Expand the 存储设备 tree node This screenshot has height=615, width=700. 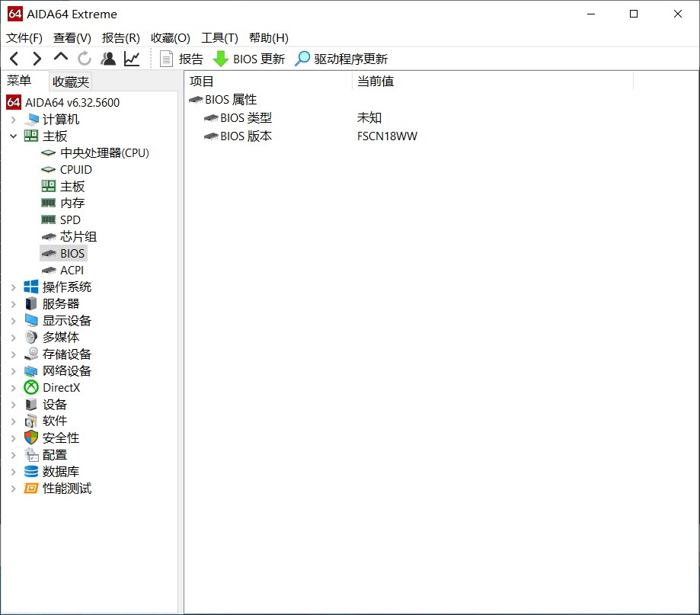tap(14, 354)
